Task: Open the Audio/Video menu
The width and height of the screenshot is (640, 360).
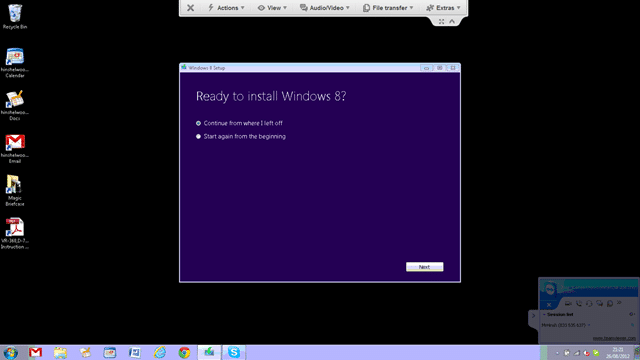Action: [325, 8]
